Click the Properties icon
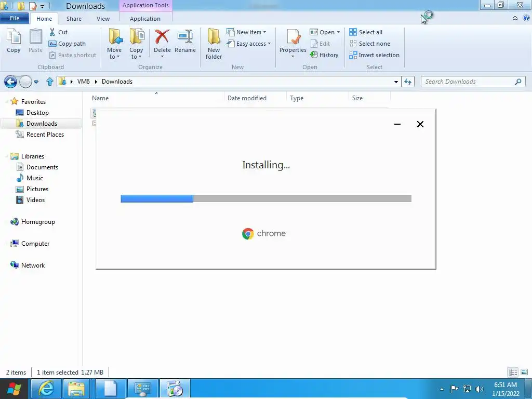Image resolution: width=532 pixels, height=399 pixels. [293, 37]
